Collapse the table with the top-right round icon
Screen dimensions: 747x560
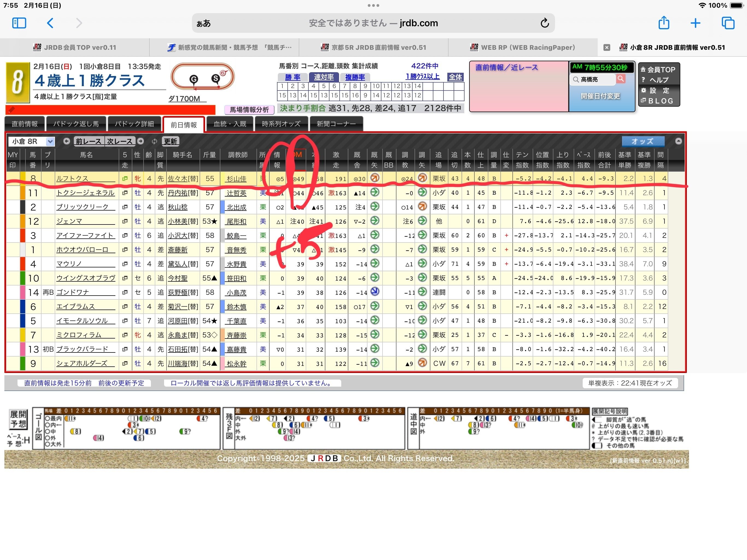point(678,141)
